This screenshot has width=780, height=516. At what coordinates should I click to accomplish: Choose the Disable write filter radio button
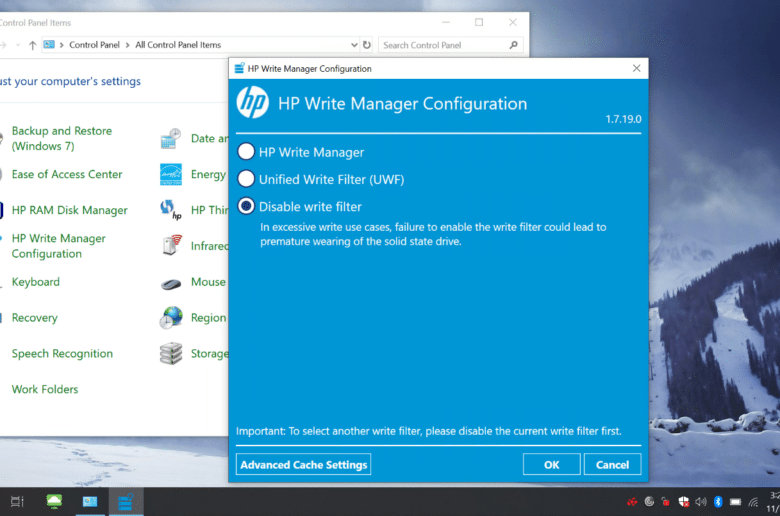[x=246, y=206]
